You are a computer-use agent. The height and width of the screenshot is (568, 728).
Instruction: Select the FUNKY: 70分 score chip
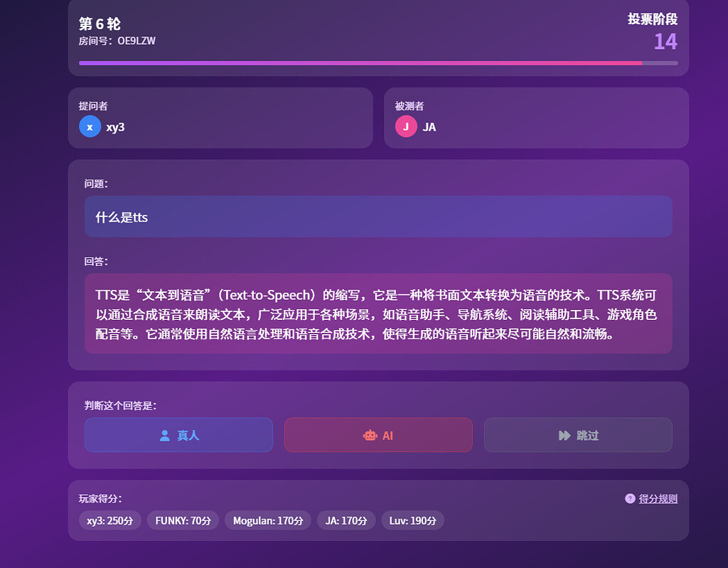tap(183, 520)
